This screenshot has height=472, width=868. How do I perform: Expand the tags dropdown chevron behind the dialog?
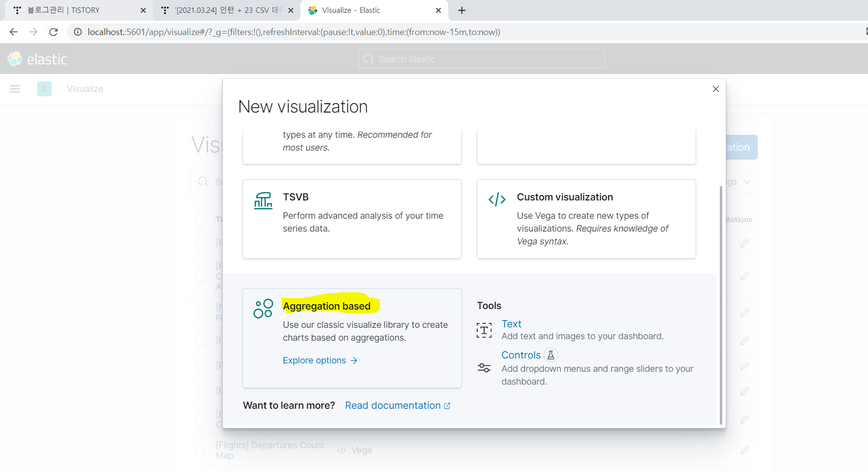747,182
